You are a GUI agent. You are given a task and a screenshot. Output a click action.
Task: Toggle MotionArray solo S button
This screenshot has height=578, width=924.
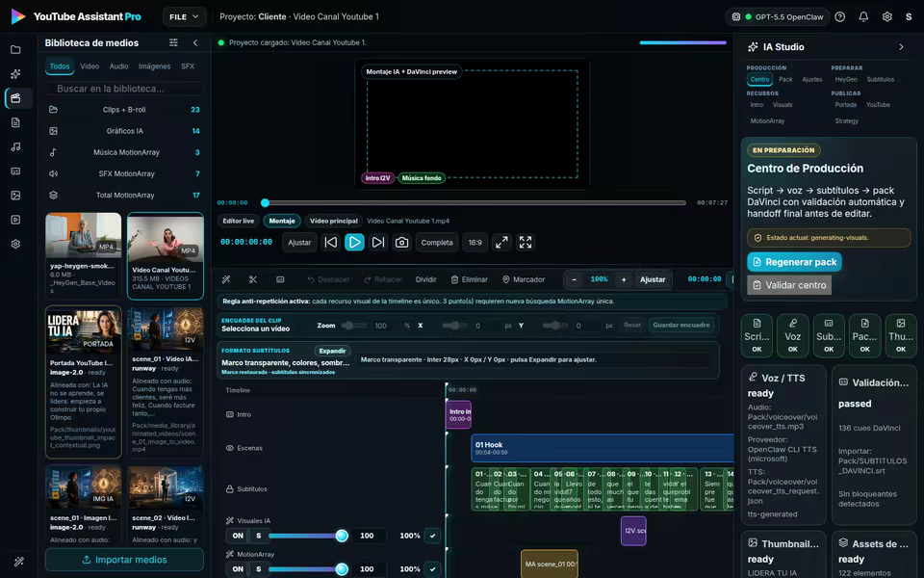[x=258, y=569]
